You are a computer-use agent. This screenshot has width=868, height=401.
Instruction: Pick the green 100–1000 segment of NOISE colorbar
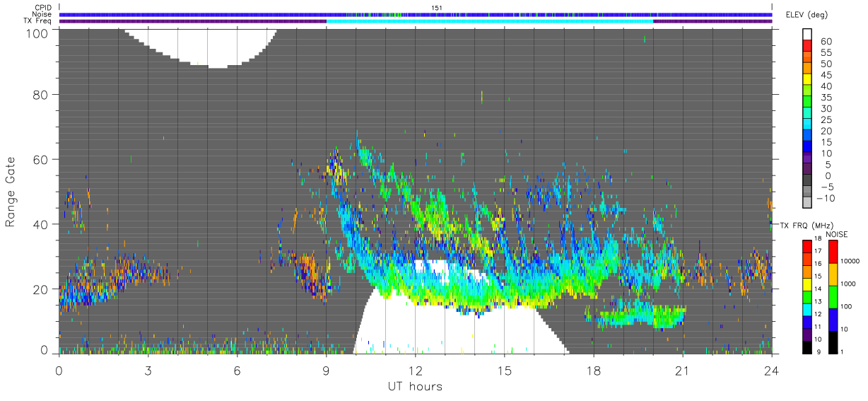pos(832,296)
